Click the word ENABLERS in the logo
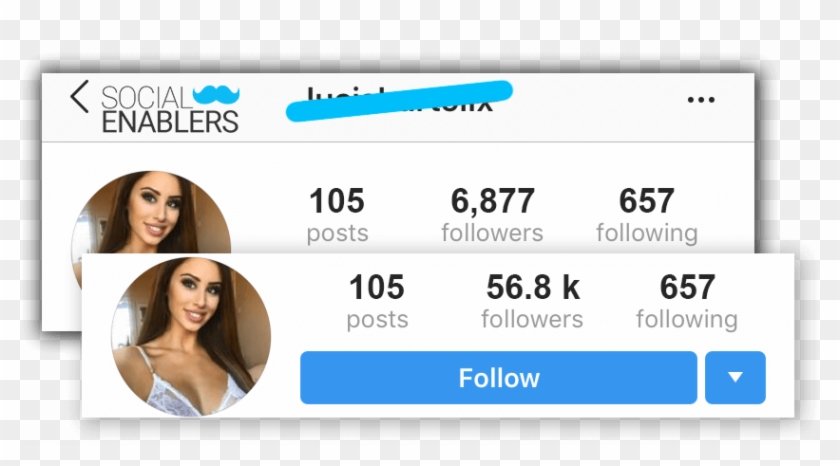 point(170,122)
